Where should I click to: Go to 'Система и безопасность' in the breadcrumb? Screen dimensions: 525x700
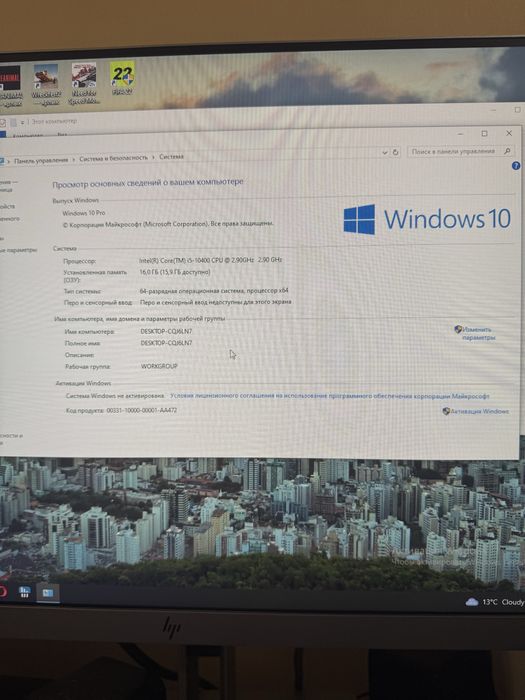(113, 158)
